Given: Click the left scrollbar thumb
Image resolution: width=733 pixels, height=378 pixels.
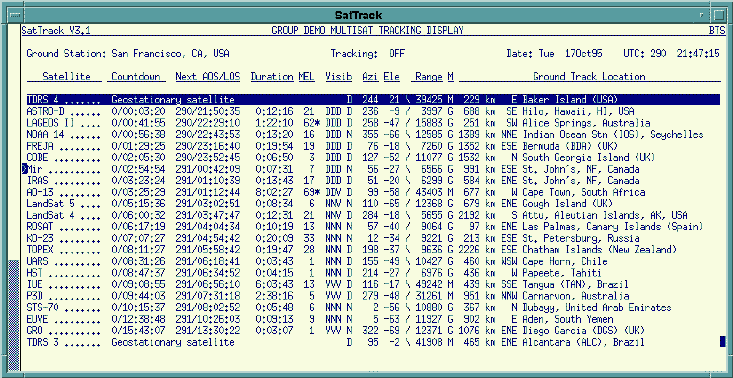Looking at the screenshot, I should click(x=14, y=316).
